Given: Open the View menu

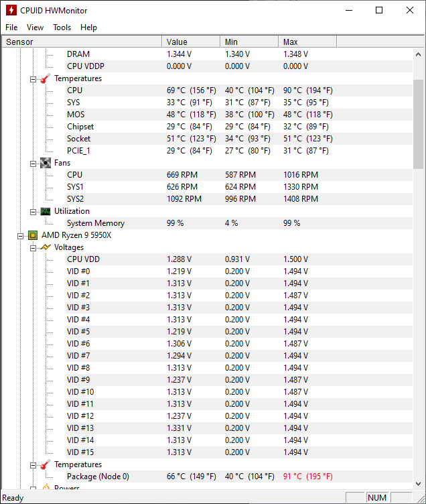Looking at the screenshot, I should point(35,27).
